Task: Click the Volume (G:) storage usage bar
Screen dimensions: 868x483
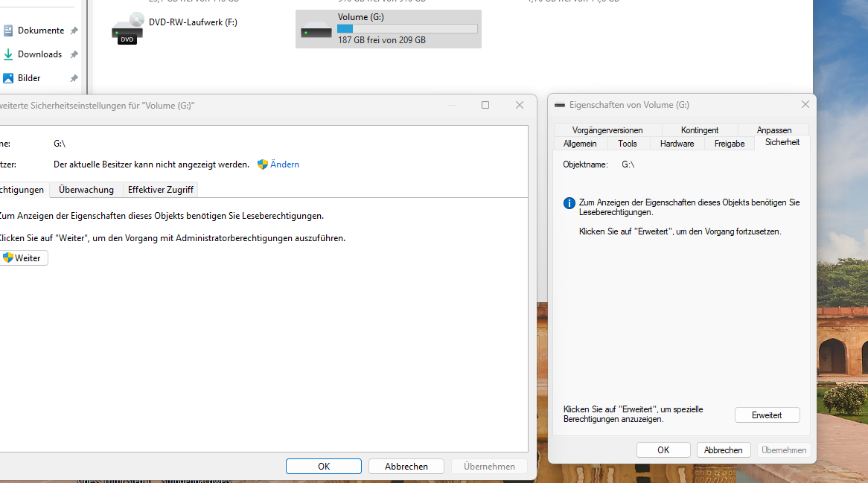Action: [x=407, y=29]
